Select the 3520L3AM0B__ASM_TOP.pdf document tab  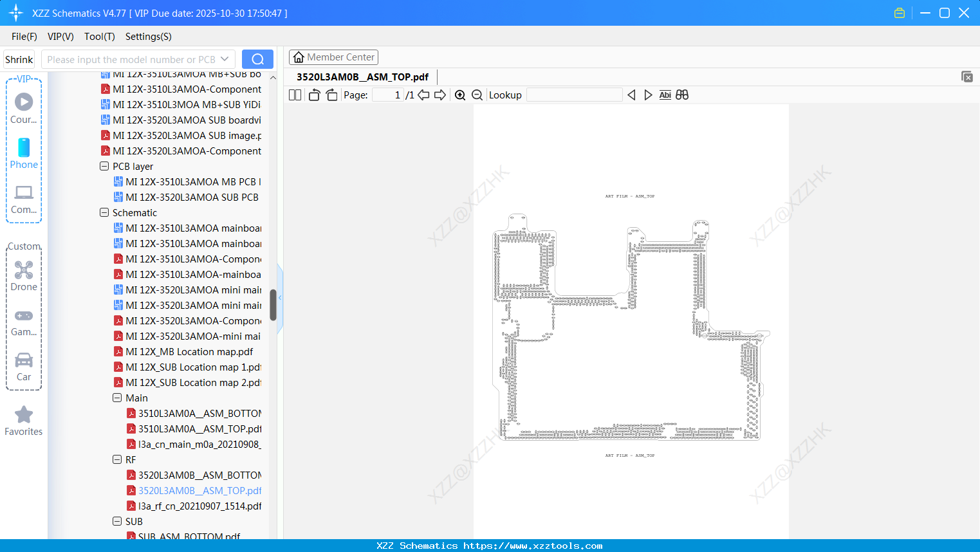pos(362,77)
